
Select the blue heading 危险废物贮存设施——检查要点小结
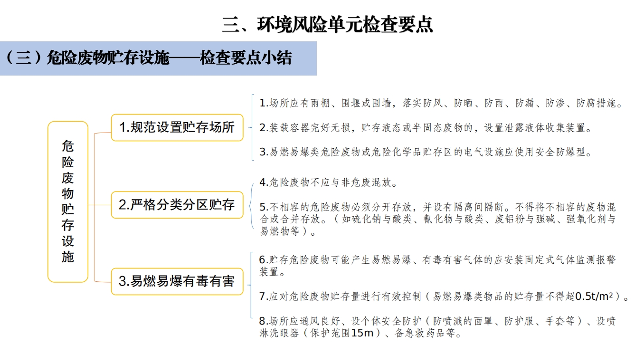[158, 58]
